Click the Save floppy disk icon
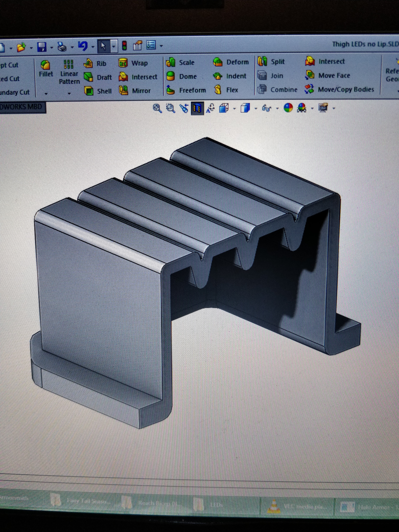Image resolution: width=399 pixels, height=532 pixels. (42, 47)
